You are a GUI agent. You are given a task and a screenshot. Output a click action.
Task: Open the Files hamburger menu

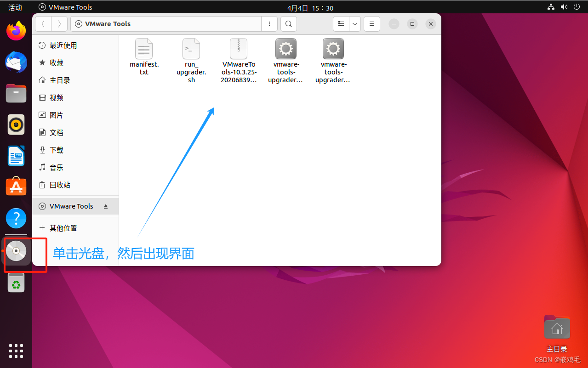(x=372, y=24)
